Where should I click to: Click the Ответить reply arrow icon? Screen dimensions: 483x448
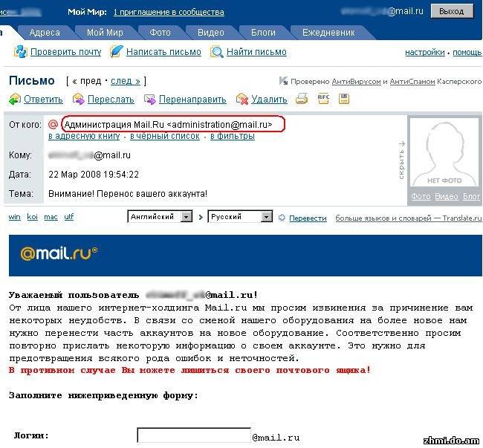(15, 99)
